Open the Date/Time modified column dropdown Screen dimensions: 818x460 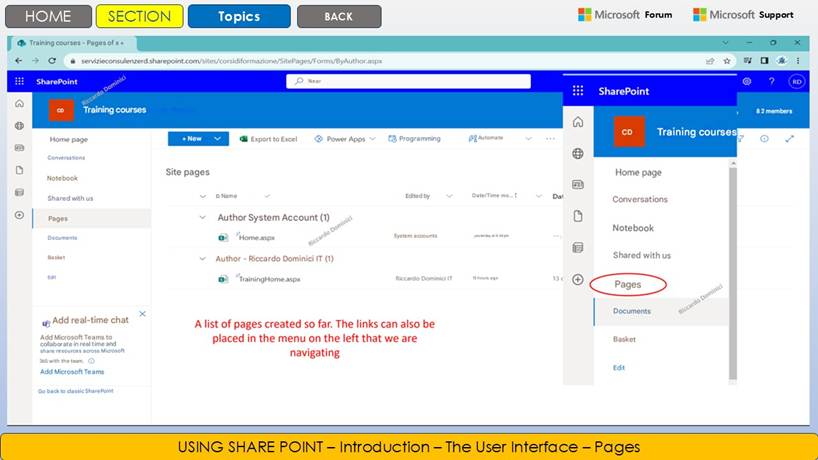(x=538, y=196)
